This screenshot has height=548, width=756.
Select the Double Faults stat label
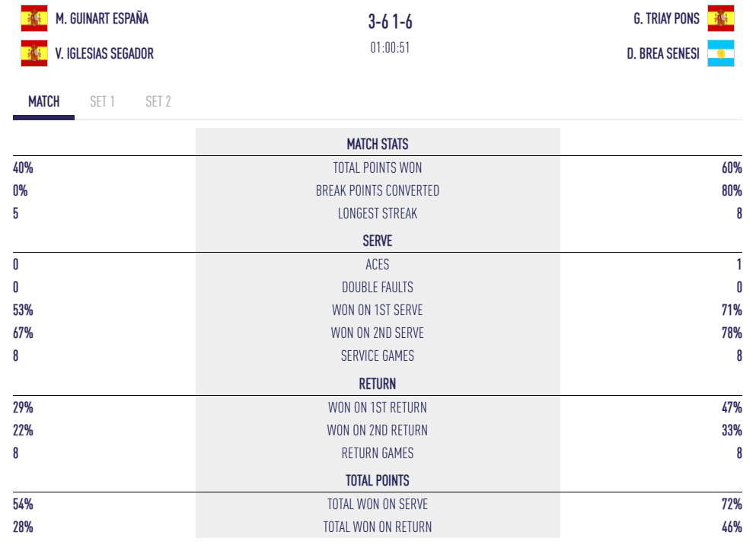378,287
